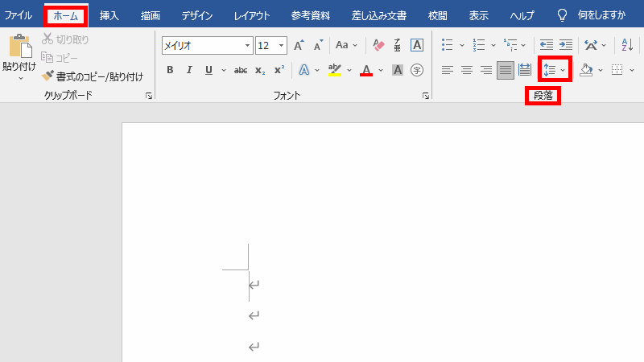Select the Format Painter (書式のコピー/貼り付け)
The height and width of the screenshot is (362, 644).
(93, 76)
